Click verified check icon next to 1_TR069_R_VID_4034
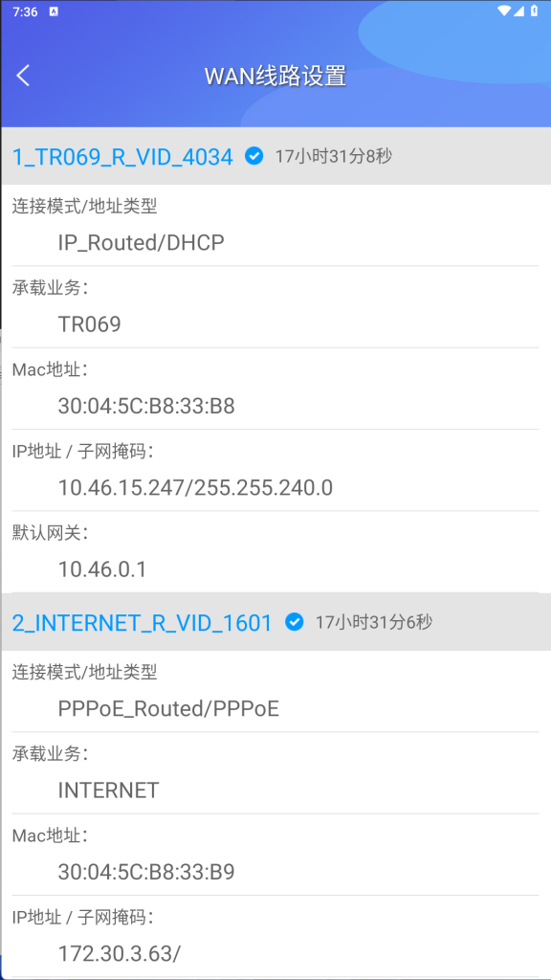 254,156
